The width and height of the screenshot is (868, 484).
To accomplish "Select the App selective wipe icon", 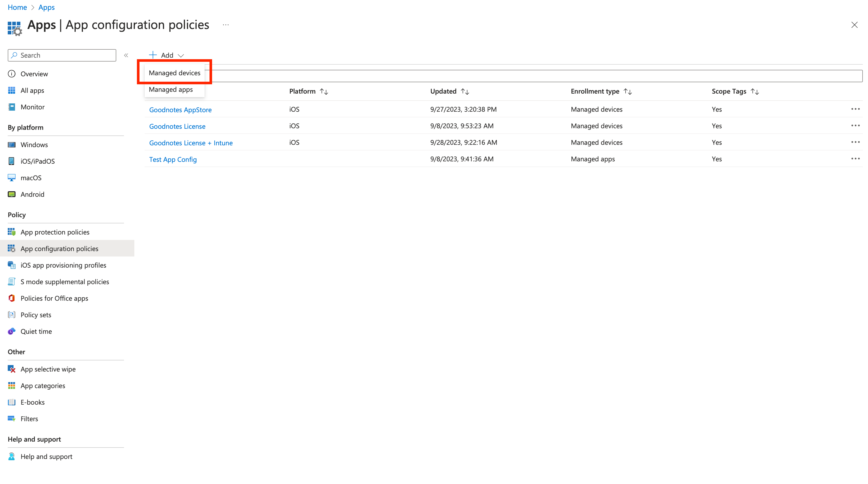I will (x=11, y=369).
